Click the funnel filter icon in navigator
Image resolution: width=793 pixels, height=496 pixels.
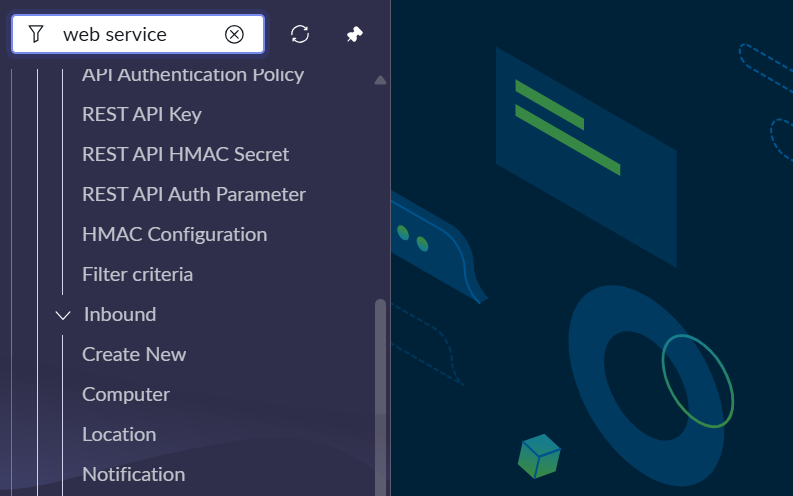36,34
